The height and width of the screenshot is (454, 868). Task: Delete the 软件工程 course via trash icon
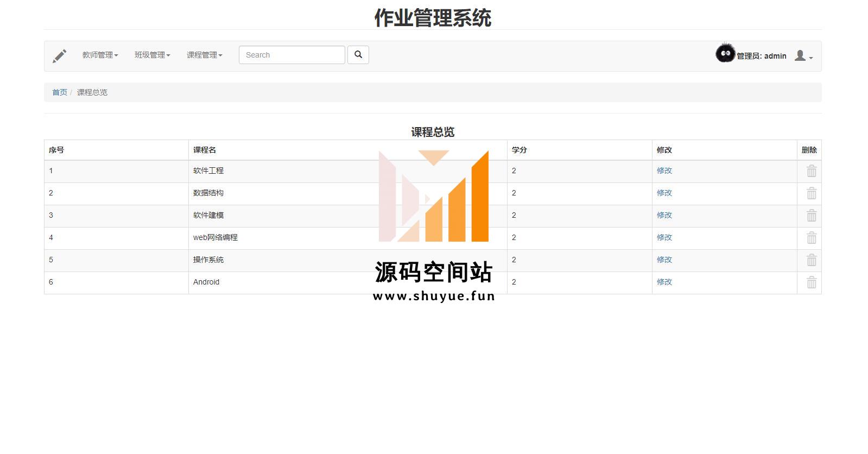pos(812,171)
